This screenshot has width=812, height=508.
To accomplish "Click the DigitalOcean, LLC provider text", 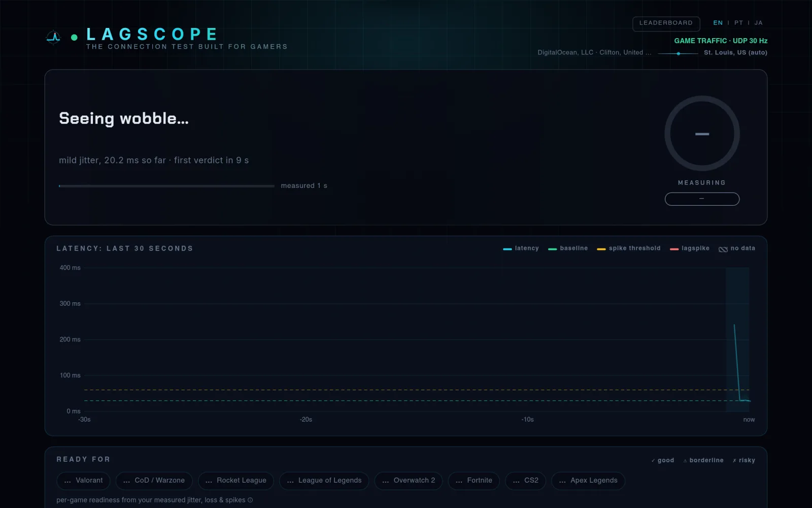I will point(594,52).
